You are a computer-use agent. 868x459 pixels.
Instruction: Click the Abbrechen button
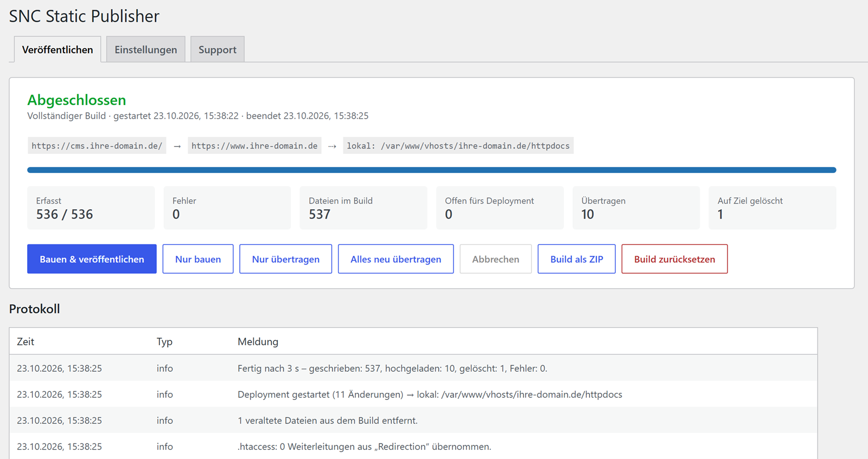[496, 259]
